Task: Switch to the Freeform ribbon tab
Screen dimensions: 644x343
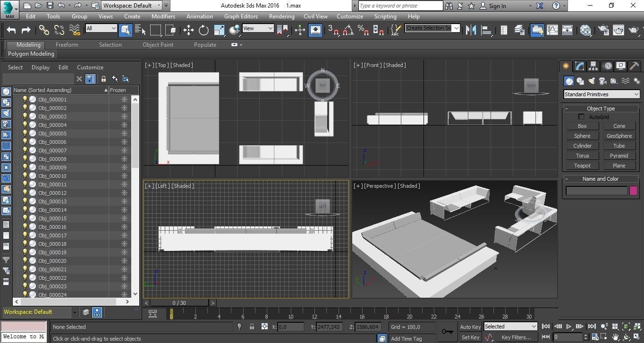Action: [x=67, y=45]
